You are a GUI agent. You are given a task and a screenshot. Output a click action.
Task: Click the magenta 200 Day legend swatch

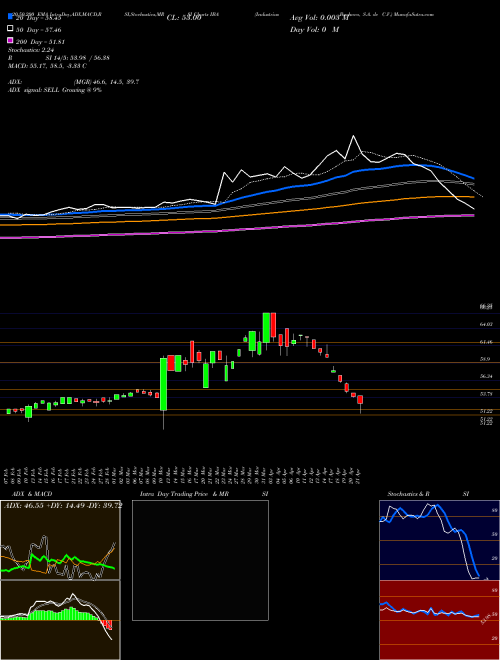10,40
